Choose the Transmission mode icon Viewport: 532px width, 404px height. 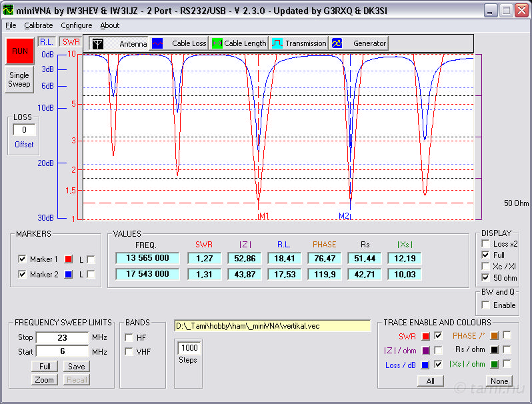pyautogui.click(x=277, y=43)
